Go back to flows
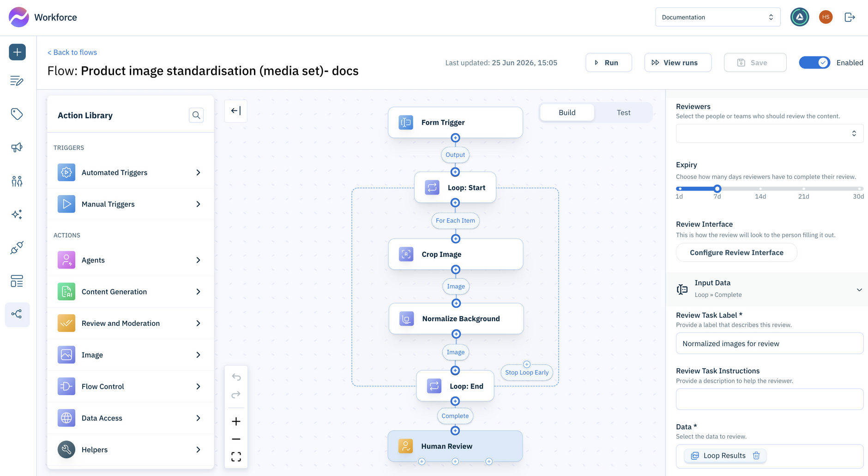The height and width of the screenshot is (476, 868). coord(72,52)
